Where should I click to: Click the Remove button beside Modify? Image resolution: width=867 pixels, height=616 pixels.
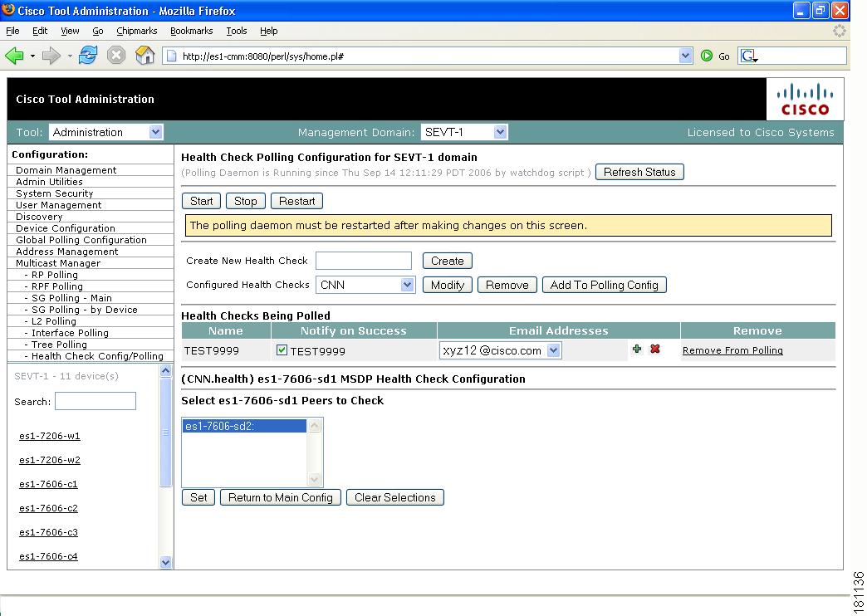[507, 285]
